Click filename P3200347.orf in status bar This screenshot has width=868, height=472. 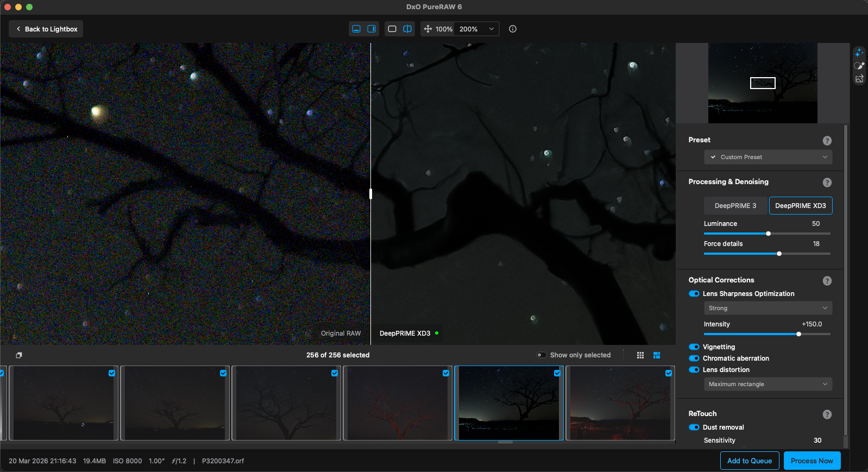pyautogui.click(x=223, y=461)
